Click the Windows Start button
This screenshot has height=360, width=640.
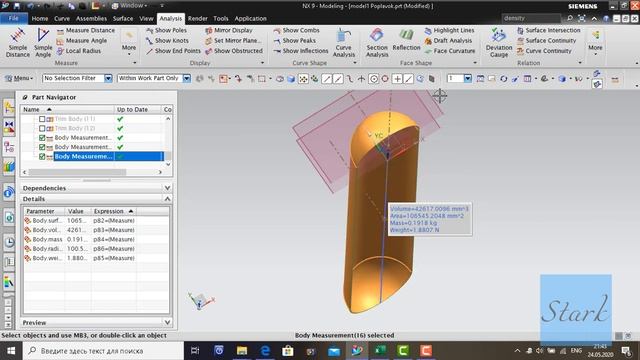point(11,351)
